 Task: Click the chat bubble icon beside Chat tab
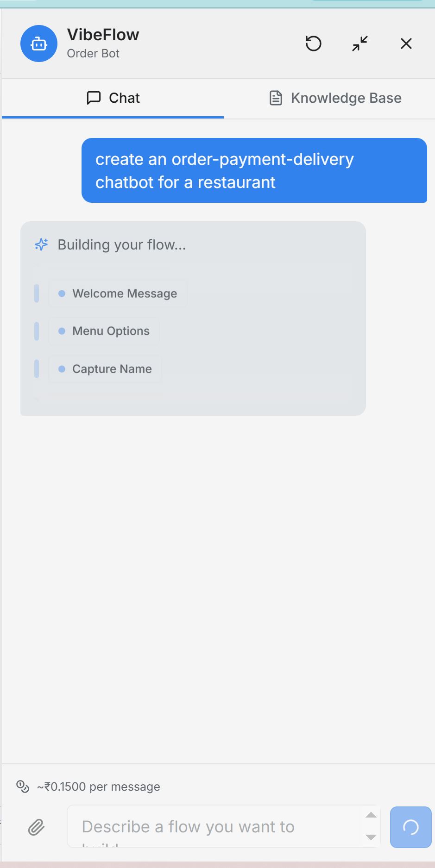(94, 98)
